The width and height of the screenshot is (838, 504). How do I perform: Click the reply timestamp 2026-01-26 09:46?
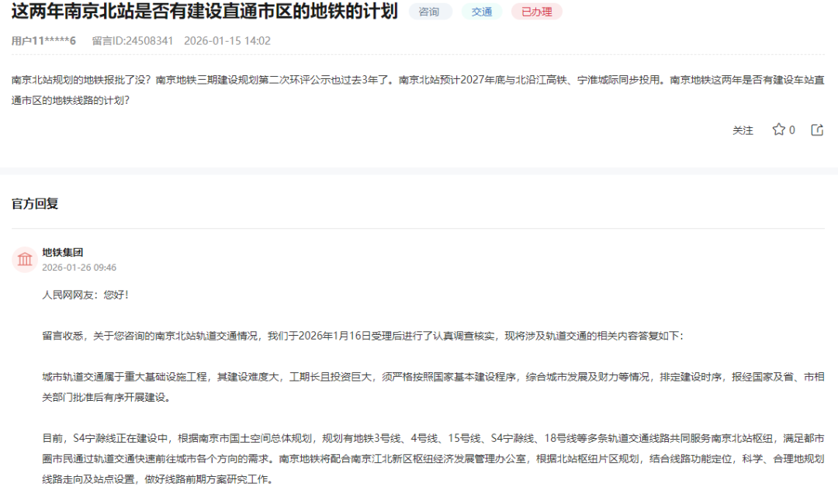coord(79,268)
